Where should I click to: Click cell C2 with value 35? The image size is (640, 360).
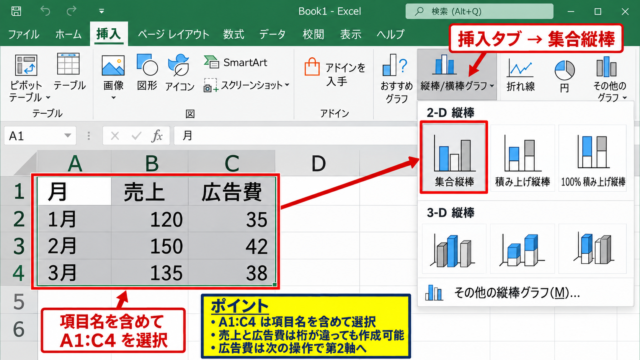(232, 219)
